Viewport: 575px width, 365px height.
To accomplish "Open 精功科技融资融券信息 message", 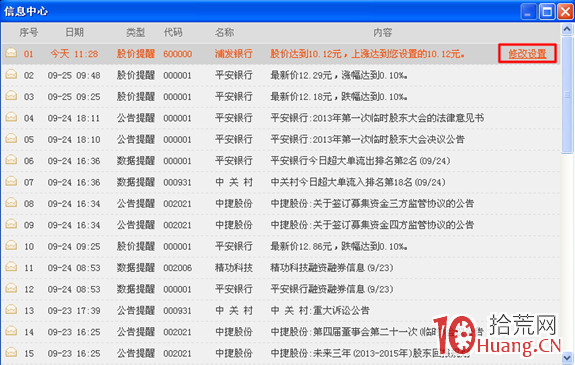I will [332, 268].
